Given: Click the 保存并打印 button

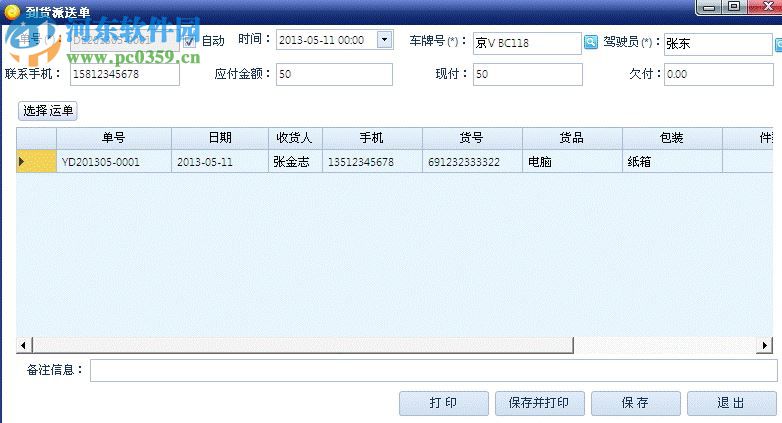Looking at the screenshot, I should coord(539,403).
